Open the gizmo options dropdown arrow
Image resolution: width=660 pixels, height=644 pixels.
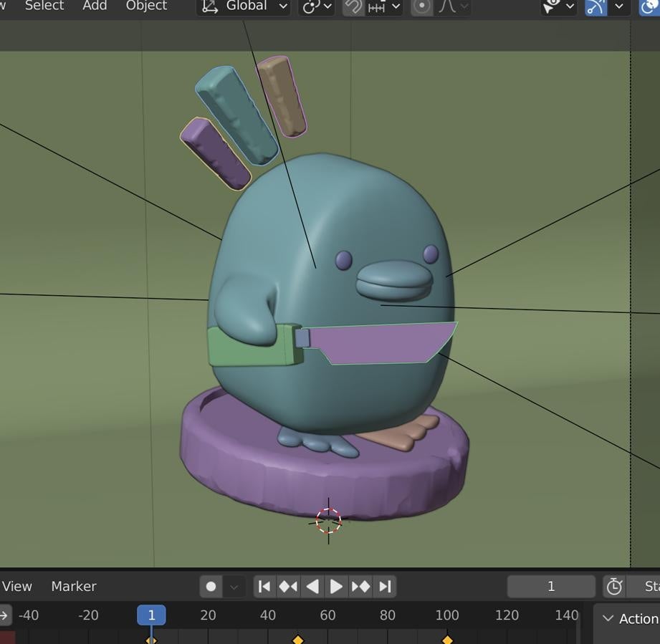[x=618, y=6]
